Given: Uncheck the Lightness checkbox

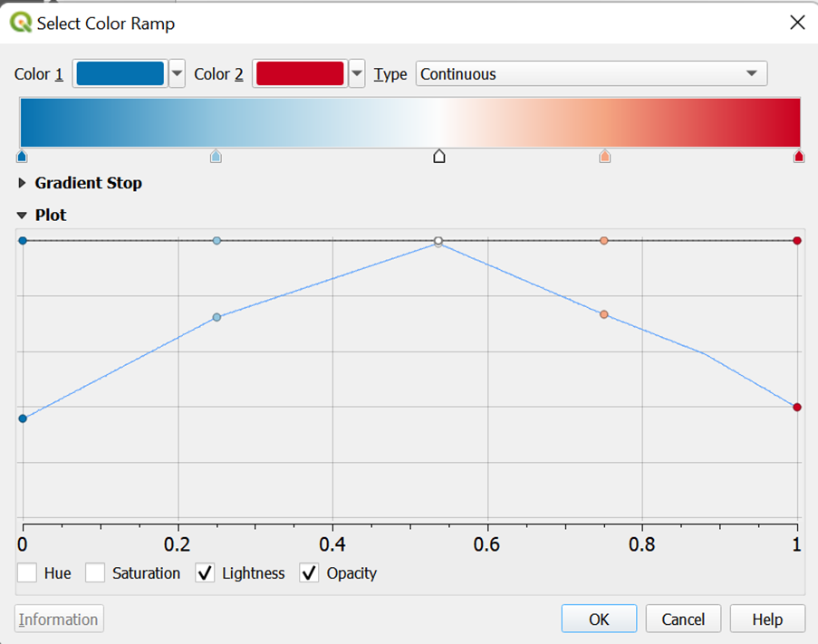Looking at the screenshot, I should (x=206, y=573).
